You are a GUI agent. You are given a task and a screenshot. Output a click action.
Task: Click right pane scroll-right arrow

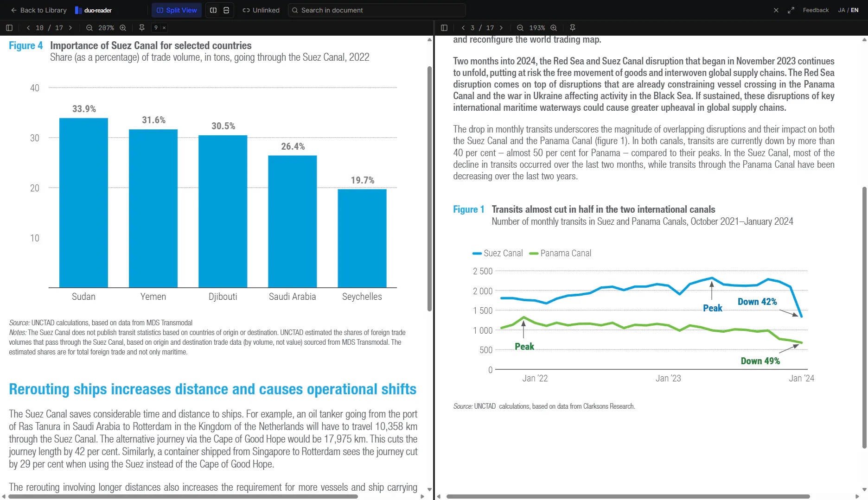(x=857, y=496)
